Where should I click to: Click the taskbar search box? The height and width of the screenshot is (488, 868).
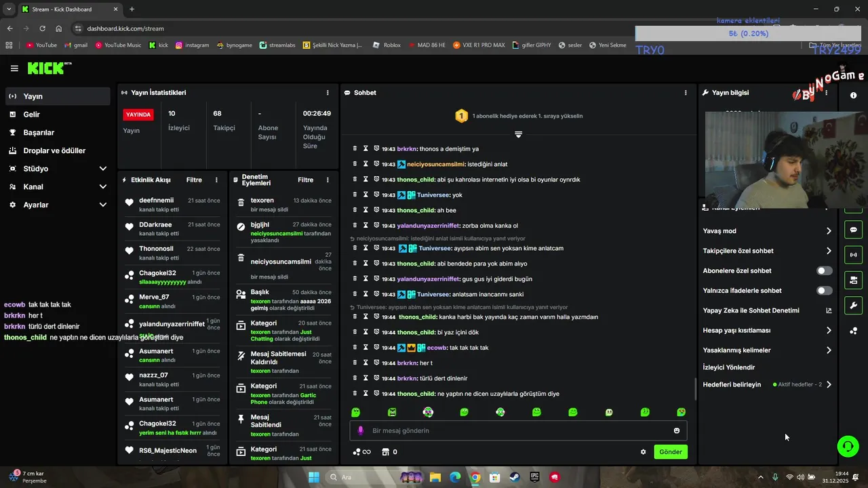point(373,477)
